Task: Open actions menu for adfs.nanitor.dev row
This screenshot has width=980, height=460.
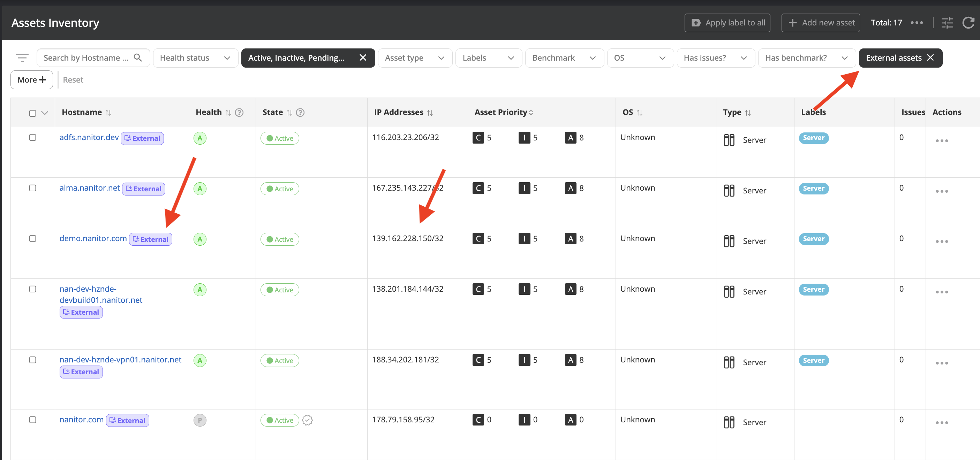Action: point(941,141)
